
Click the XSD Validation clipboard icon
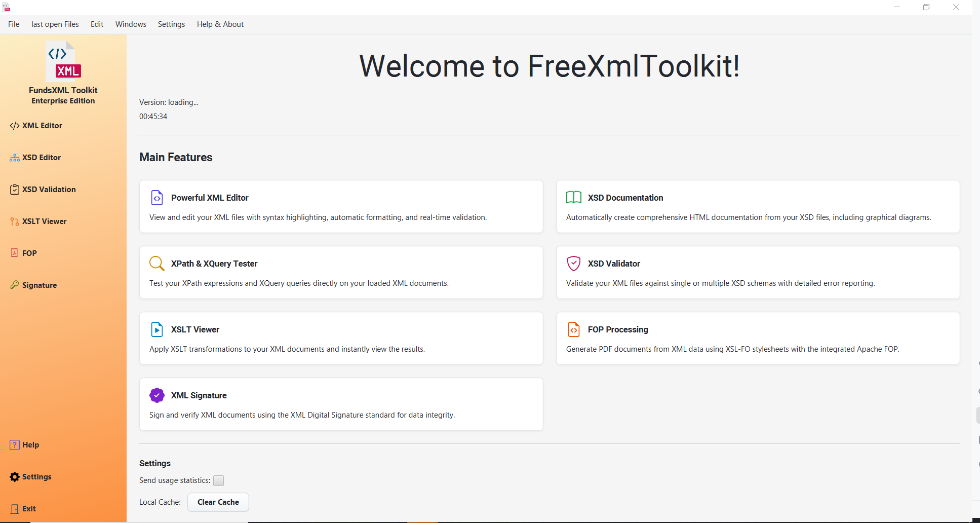coord(15,190)
